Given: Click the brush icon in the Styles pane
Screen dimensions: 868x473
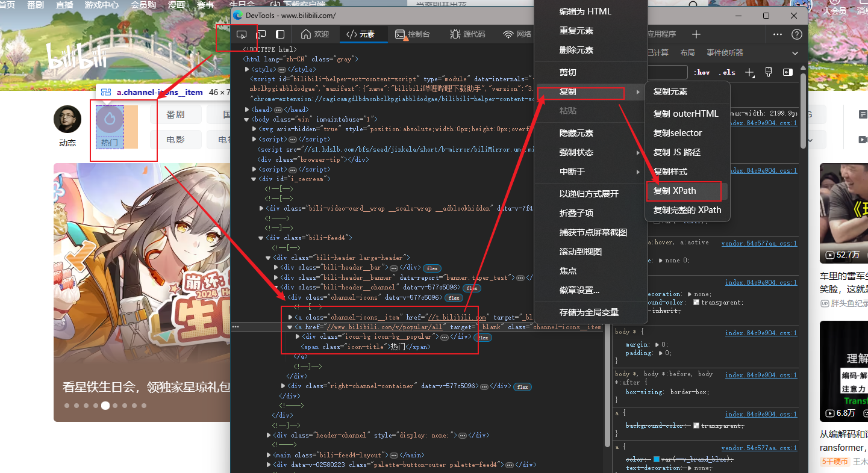Looking at the screenshot, I should pos(769,72).
